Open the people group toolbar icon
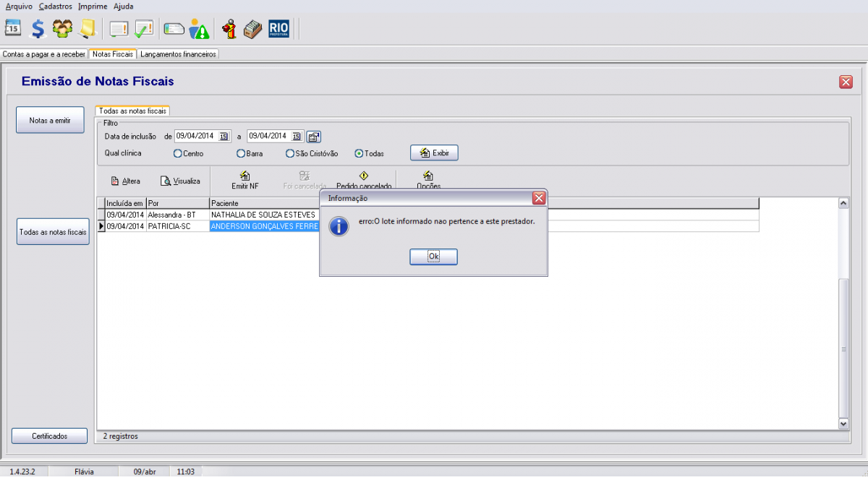 (x=63, y=29)
